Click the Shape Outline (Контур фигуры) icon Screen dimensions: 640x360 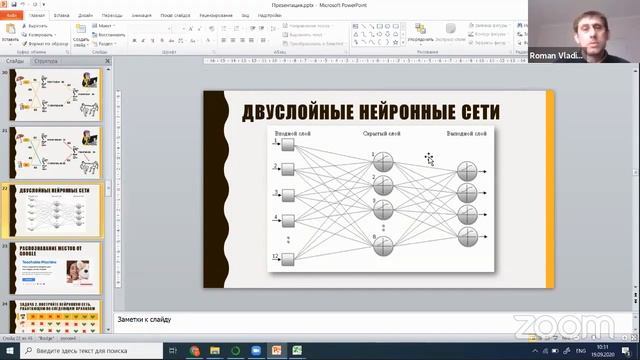click(x=471, y=34)
